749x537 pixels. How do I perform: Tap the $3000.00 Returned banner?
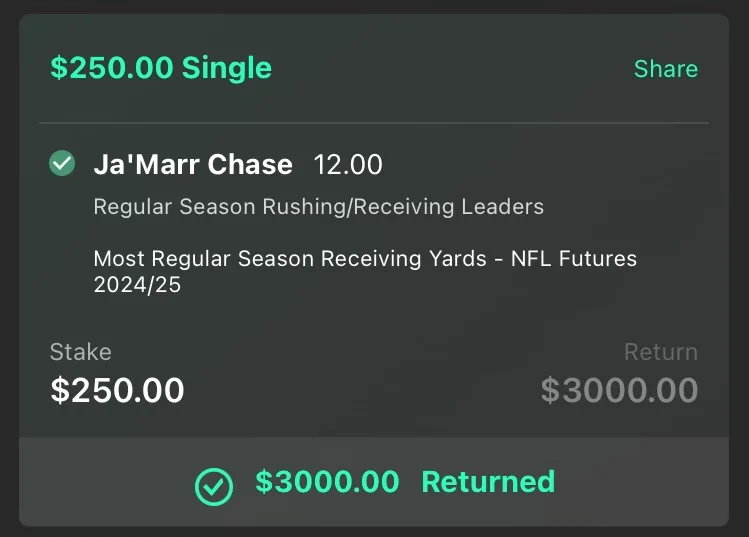374,482
